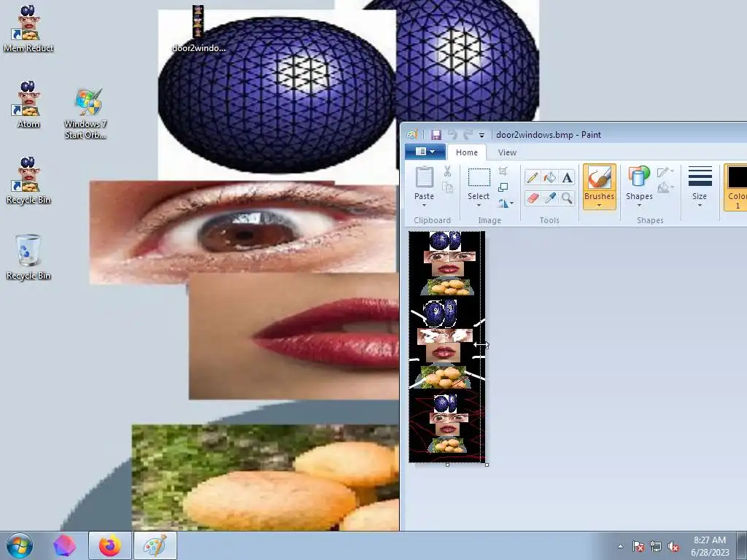
Task: Click the muted volume tray icon
Action: click(x=673, y=546)
